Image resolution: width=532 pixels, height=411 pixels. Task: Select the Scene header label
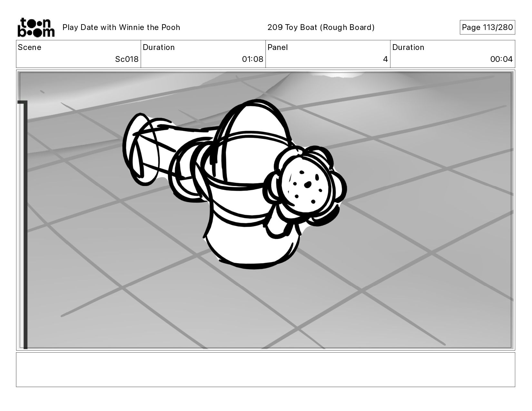30,47
